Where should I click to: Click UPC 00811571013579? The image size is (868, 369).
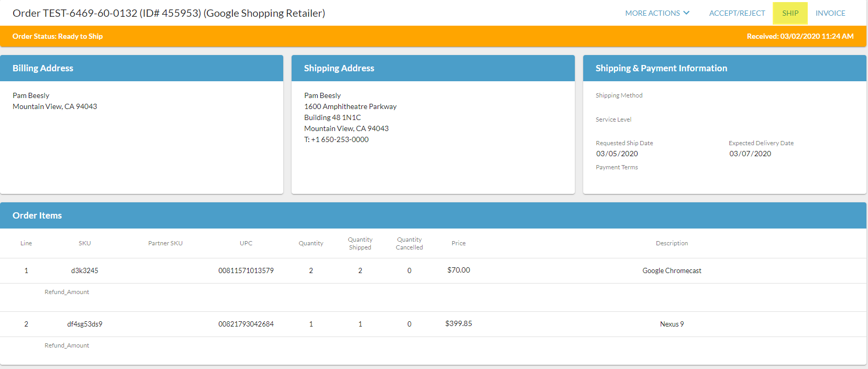pyautogui.click(x=246, y=270)
